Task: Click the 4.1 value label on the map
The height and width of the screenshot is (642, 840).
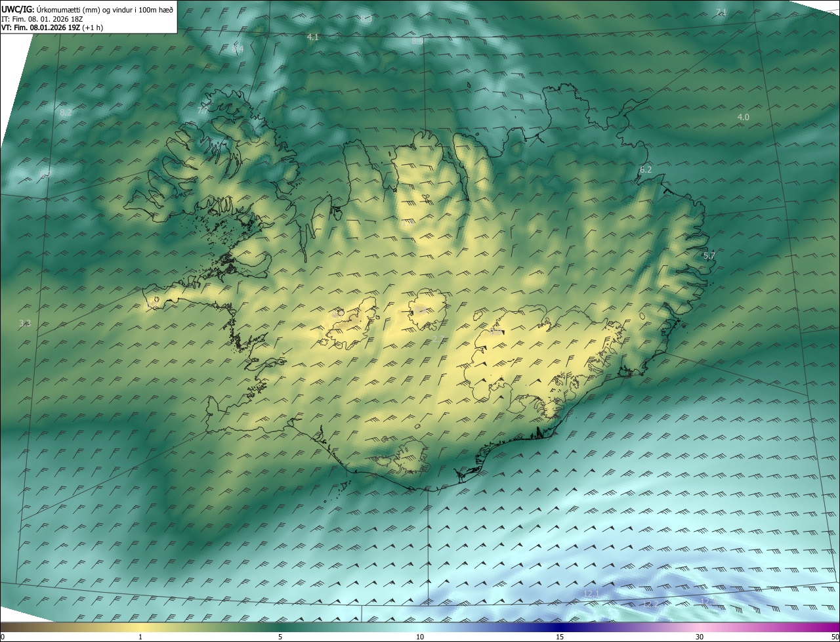Action: (x=313, y=37)
